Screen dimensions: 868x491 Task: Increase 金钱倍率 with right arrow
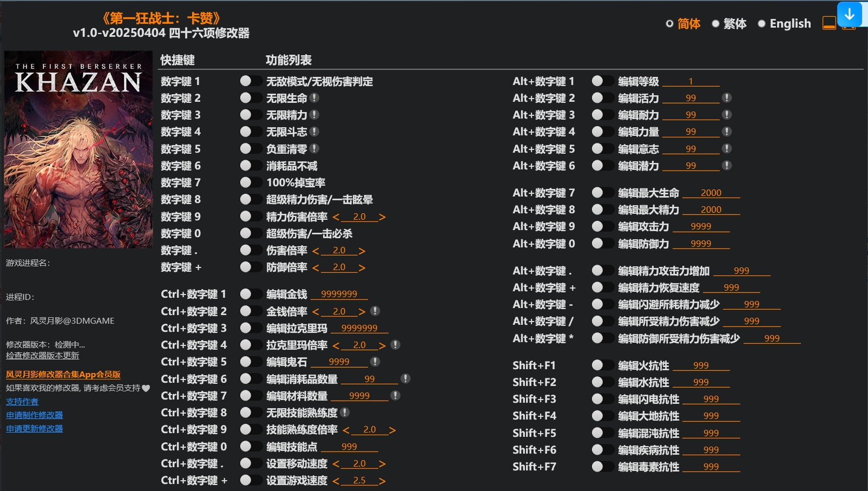362,312
